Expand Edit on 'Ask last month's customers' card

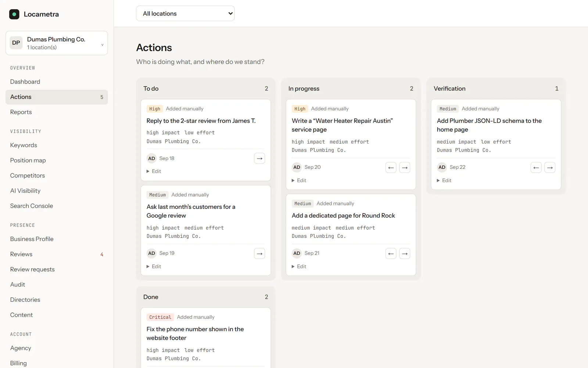(x=154, y=266)
